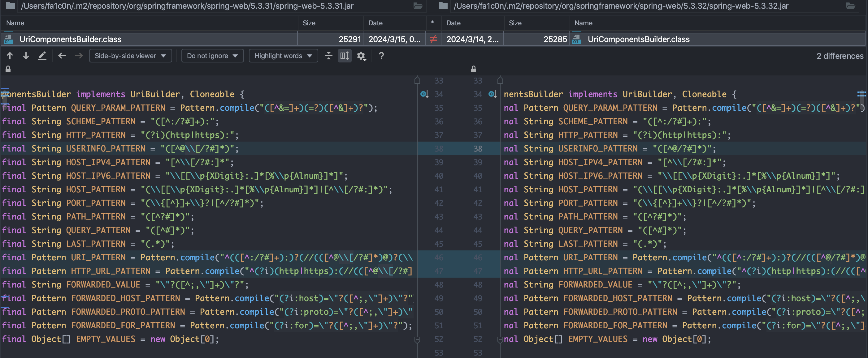Click left size value 25291

click(x=349, y=39)
